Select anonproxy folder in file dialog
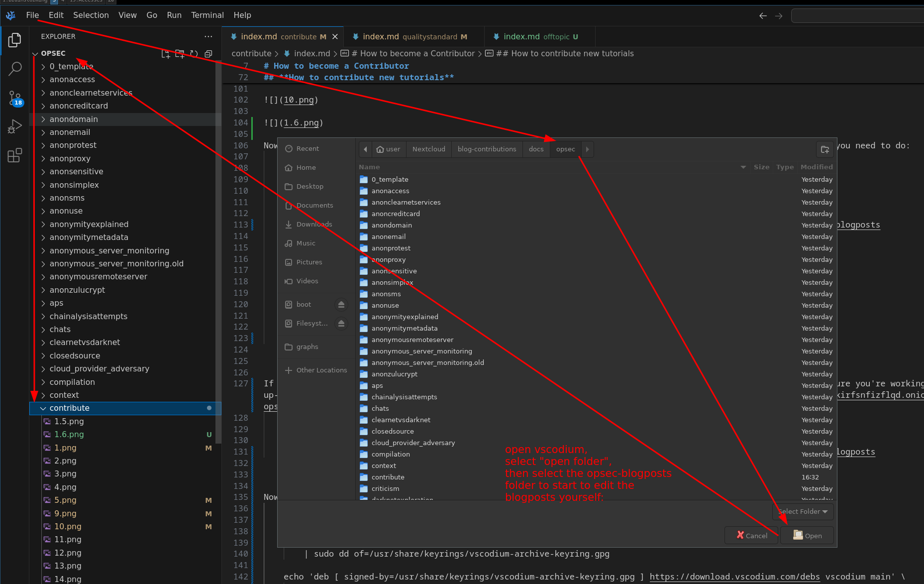The image size is (924, 584). (596, 260)
